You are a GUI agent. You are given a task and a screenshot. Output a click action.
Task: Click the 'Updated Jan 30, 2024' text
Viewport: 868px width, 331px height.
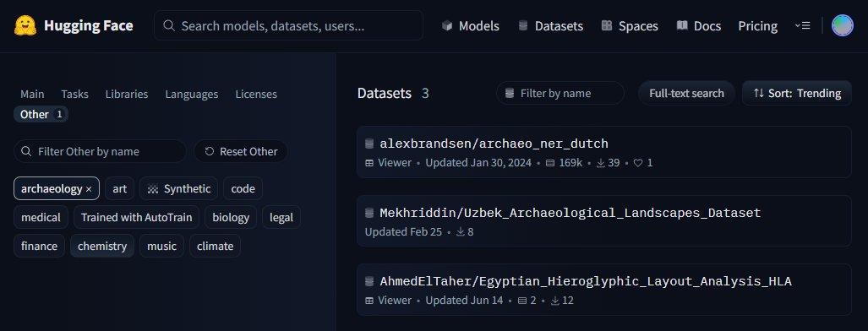tap(478, 163)
